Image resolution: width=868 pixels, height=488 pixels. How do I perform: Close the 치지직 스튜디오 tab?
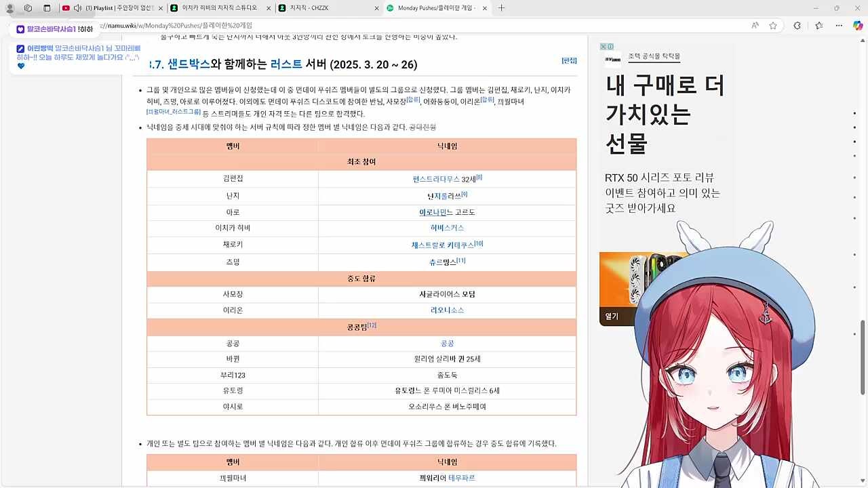click(x=269, y=8)
